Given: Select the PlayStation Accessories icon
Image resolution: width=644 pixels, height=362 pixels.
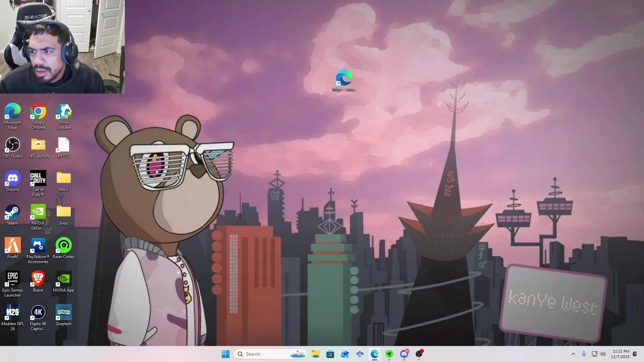Looking at the screenshot, I should pos(38,250).
